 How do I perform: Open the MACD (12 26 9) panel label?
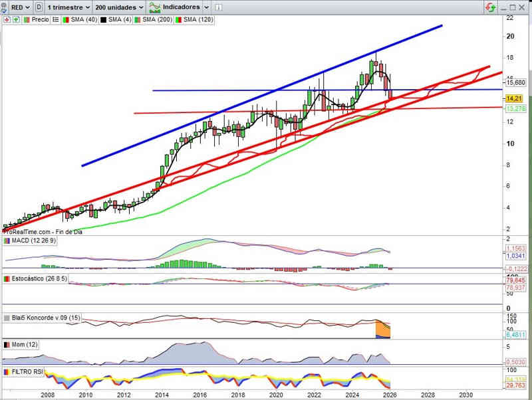coord(33,240)
